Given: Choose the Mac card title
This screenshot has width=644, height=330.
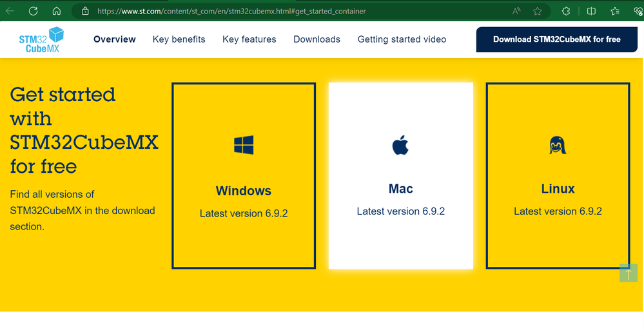Looking at the screenshot, I should (x=401, y=189).
